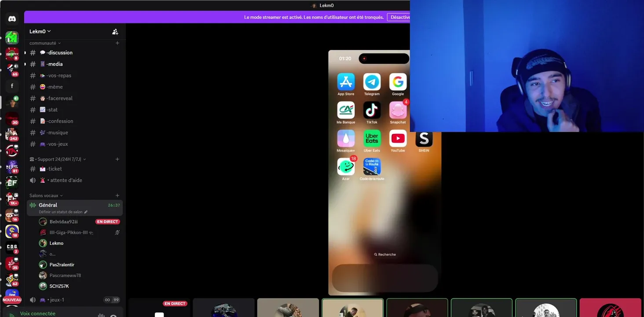644x317 pixels.
Task: Click user Belvidaa92ii in voice list
Action: coord(63,221)
